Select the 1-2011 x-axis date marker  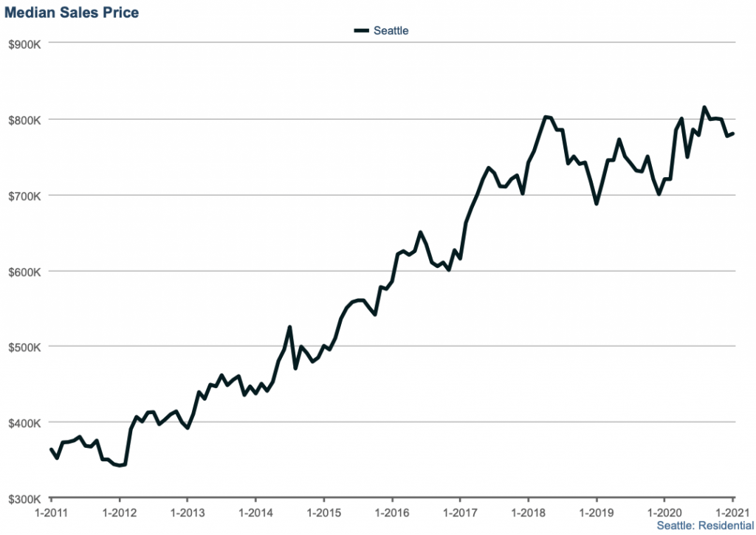point(51,511)
